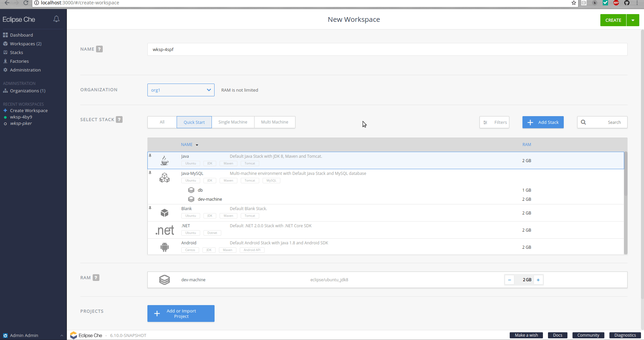This screenshot has height=340, width=644.
Task: Click the stack Search input field
Action: 602,122
